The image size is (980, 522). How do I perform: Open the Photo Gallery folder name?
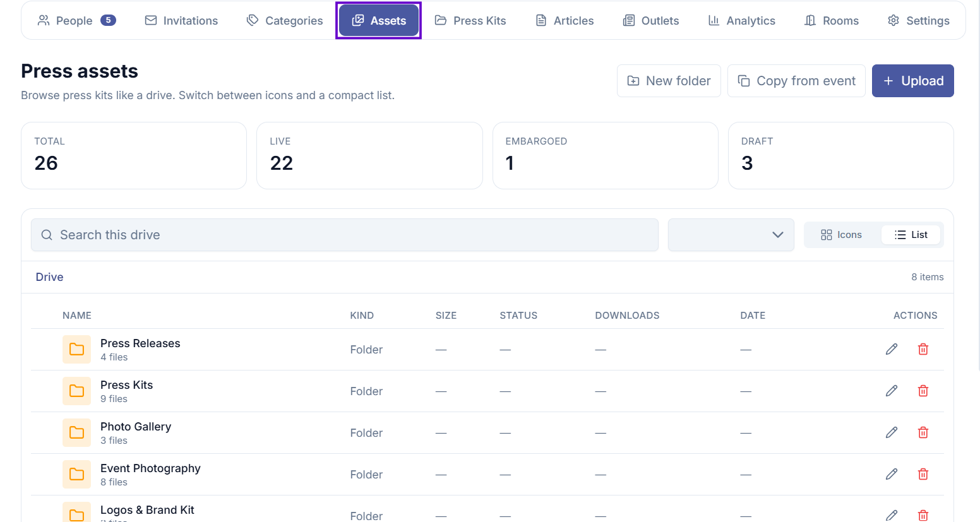[x=136, y=427]
